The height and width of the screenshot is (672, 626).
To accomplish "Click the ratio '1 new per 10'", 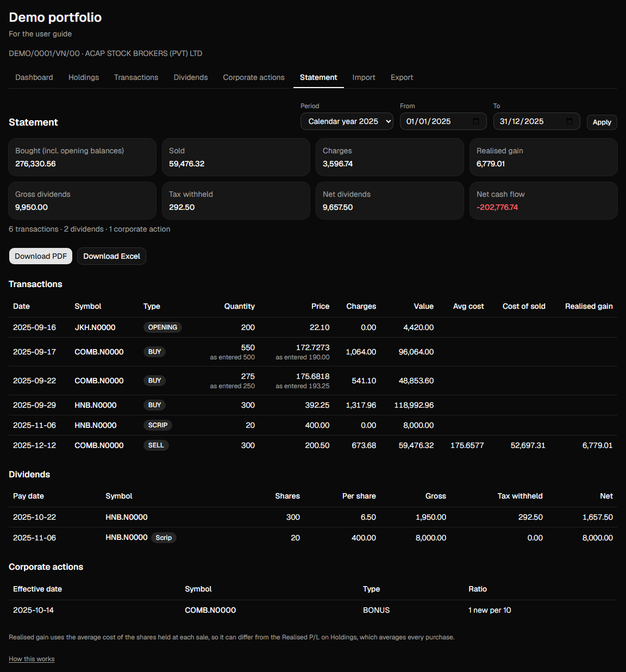I will tap(490, 610).
